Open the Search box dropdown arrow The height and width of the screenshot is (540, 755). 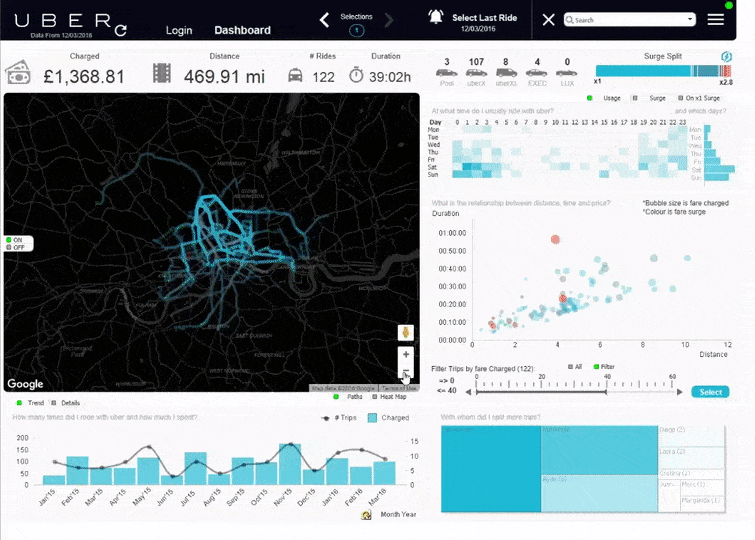tap(690, 19)
